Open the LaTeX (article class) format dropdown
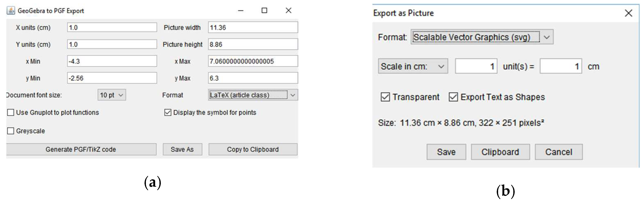 tap(253, 95)
